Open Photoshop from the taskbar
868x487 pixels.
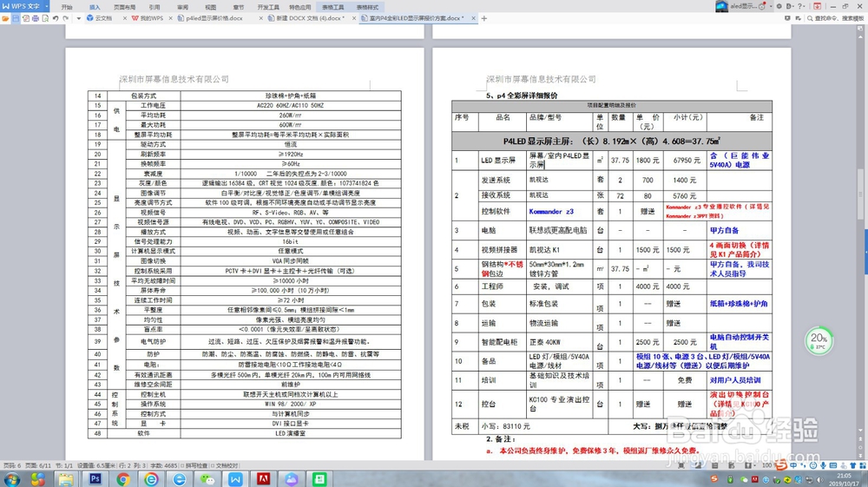point(95,479)
